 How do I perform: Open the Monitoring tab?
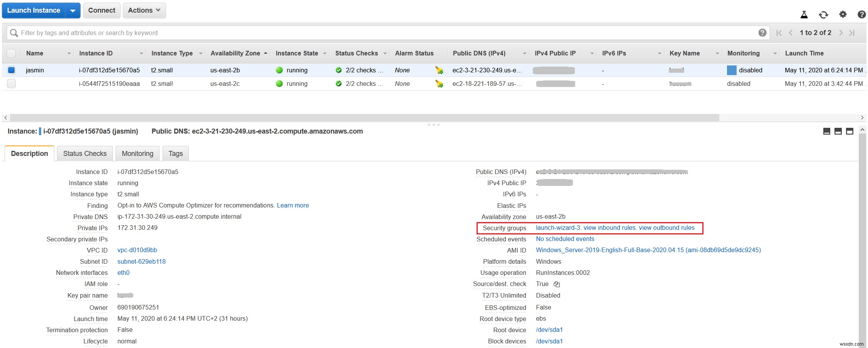(x=138, y=154)
